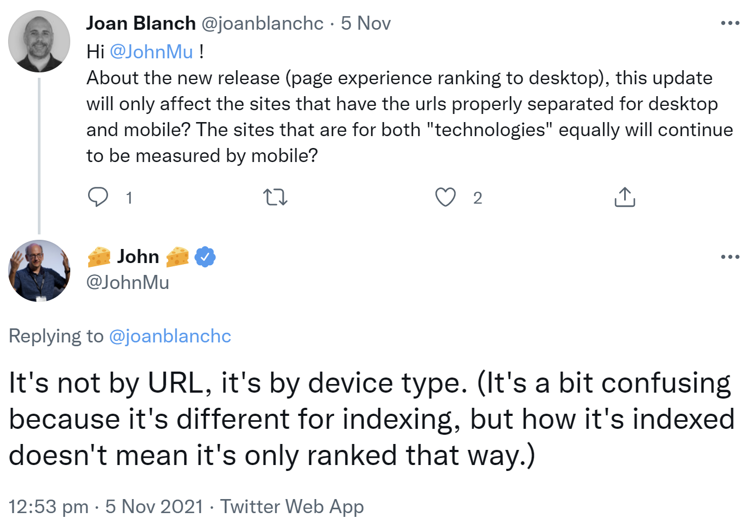This screenshot has height=532, width=756.
Task: Open the @JohnMu mention link in Joan's tweet
Action: click(x=151, y=52)
